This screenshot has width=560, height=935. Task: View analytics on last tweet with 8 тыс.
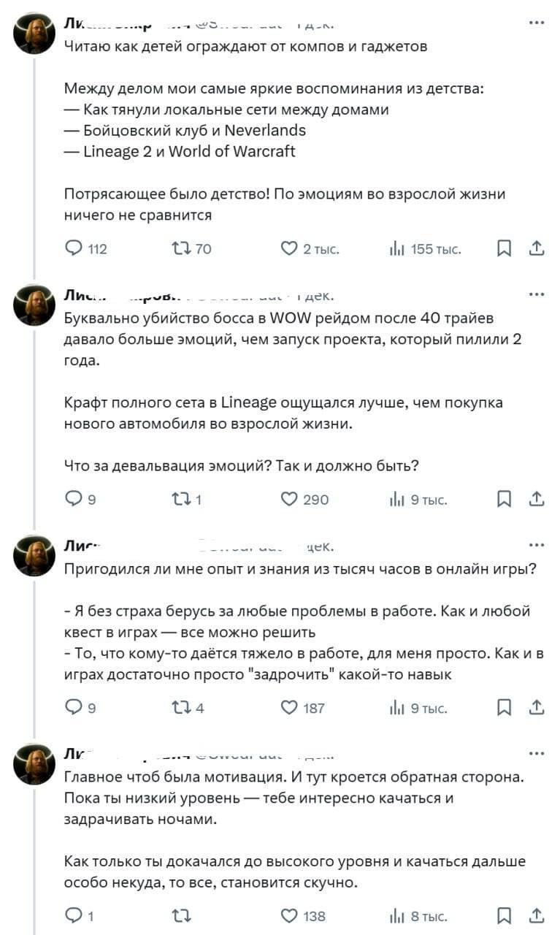tap(396, 915)
